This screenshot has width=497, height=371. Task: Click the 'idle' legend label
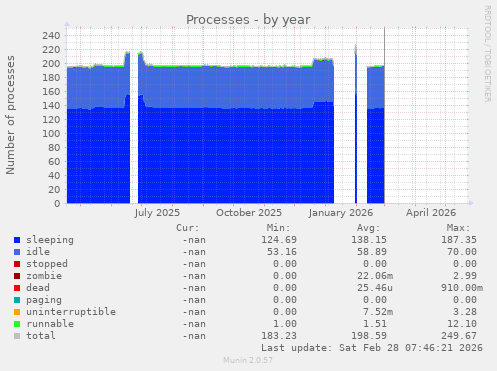click(x=38, y=252)
